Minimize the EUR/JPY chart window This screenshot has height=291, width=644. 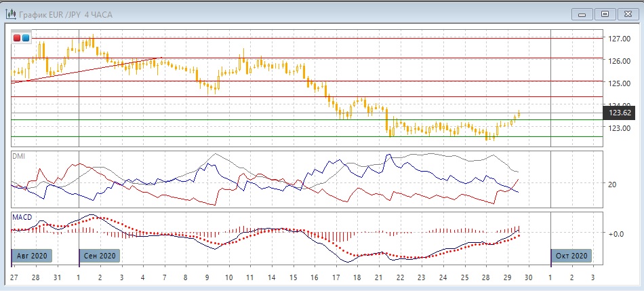click(582, 13)
